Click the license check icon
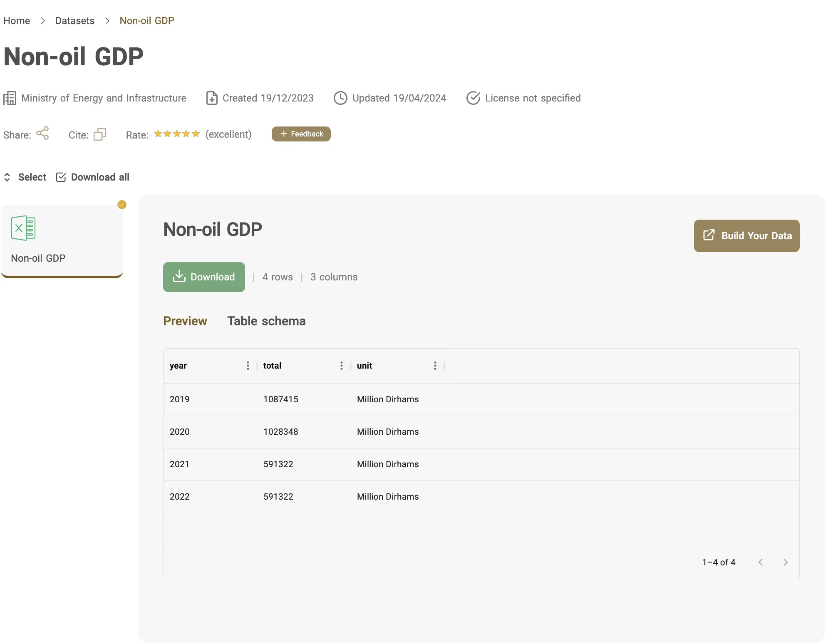The width and height of the screenshot is (828, 644). click(473, 98)
